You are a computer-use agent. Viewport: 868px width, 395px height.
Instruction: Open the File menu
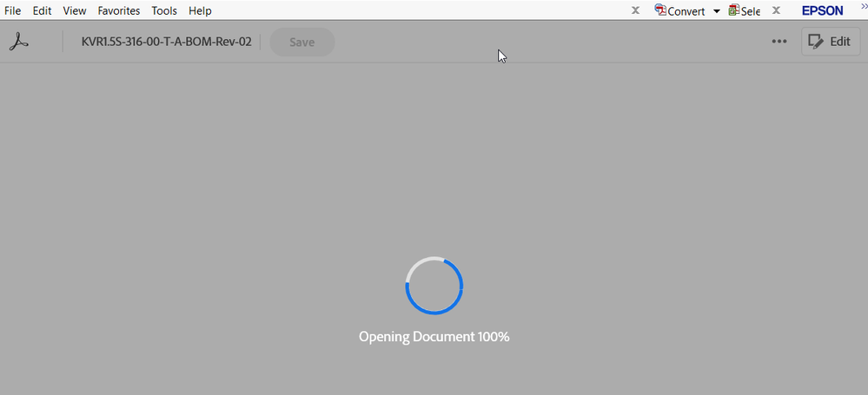pos(13,10)
